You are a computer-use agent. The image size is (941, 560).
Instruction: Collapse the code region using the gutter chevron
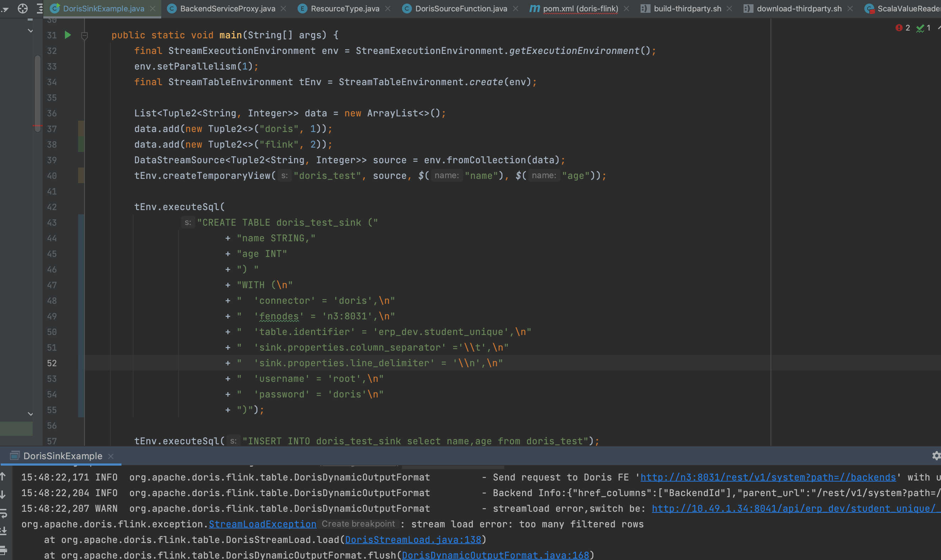[x=85, y=36]
